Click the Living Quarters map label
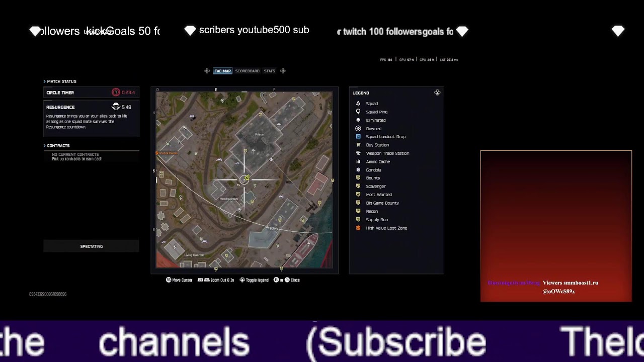The image size is (644, 362). click(x=194, y=255)
